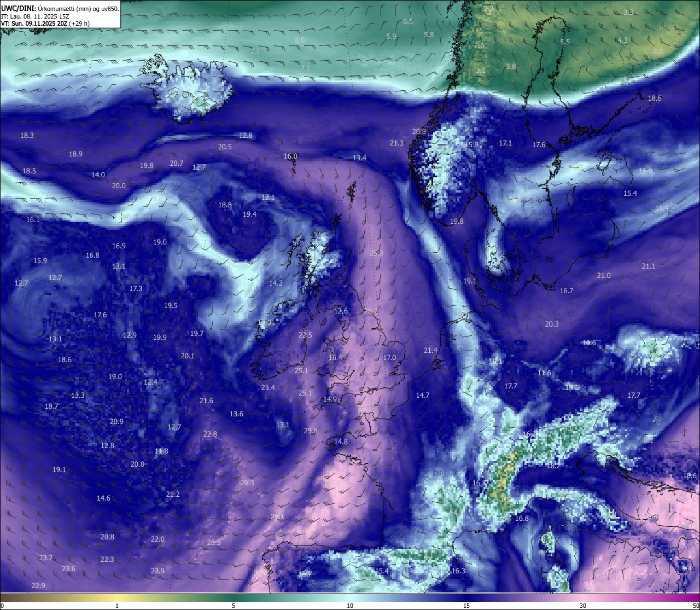The image size is (700, 610).
Task: Click the map value 16.1
Action: pyautogui.click(x=33, y=220)
